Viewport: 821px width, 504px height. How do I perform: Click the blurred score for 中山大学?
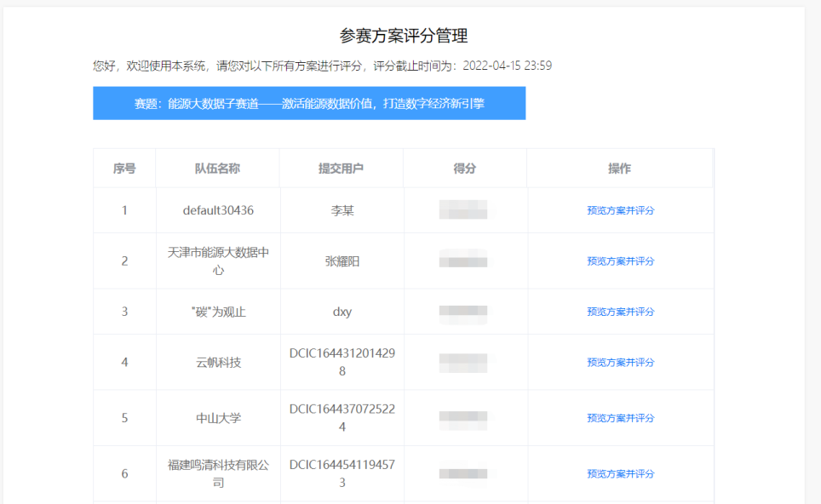pos(463,418)
